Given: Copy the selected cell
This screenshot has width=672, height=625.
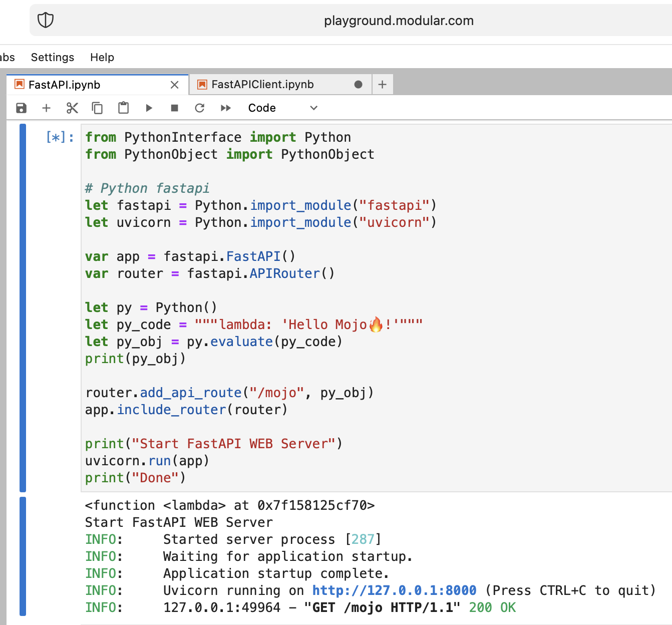Looking at the screenshot, I should [x=97, y=108].
